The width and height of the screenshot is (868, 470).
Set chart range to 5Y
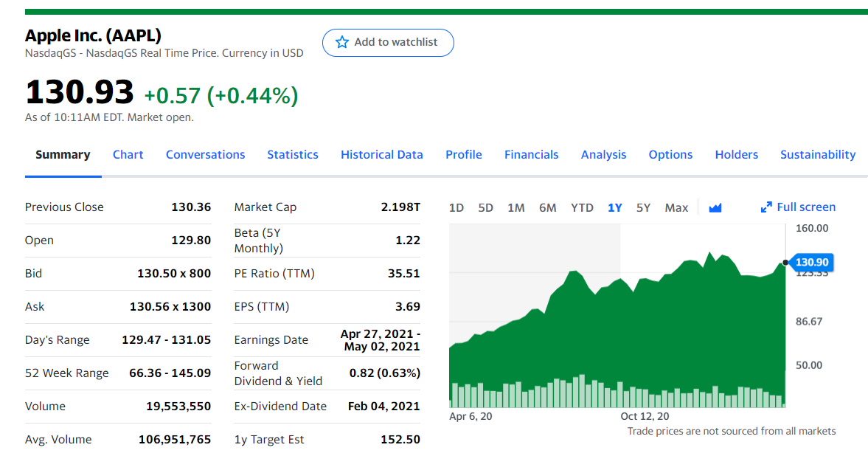(x=642, y=207)
